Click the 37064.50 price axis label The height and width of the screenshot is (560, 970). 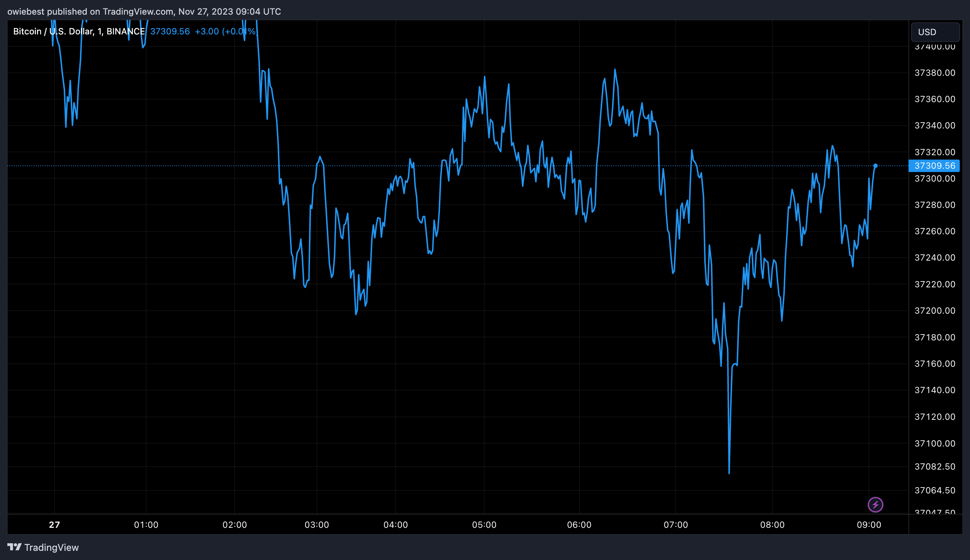[x=935, y=490]
